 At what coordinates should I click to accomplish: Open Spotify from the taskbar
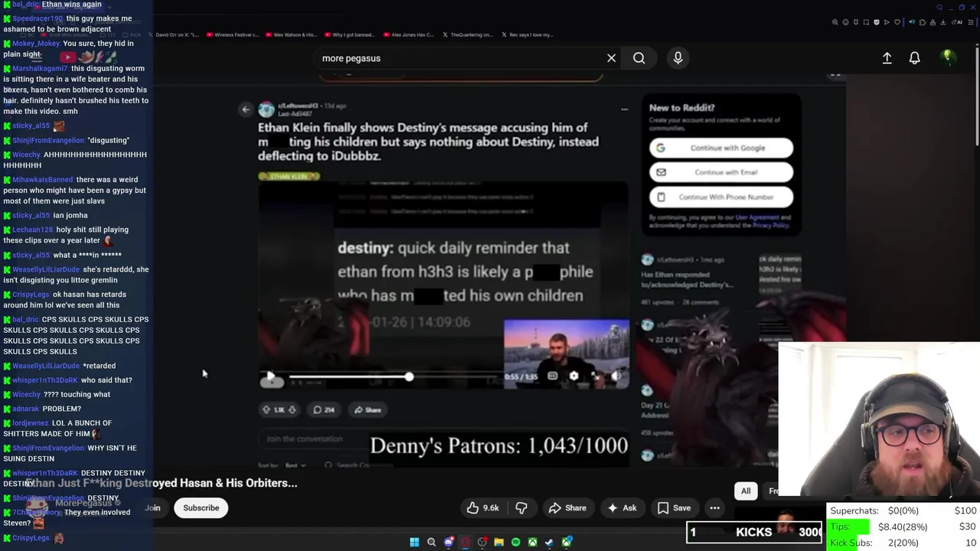tap(515, 542)
